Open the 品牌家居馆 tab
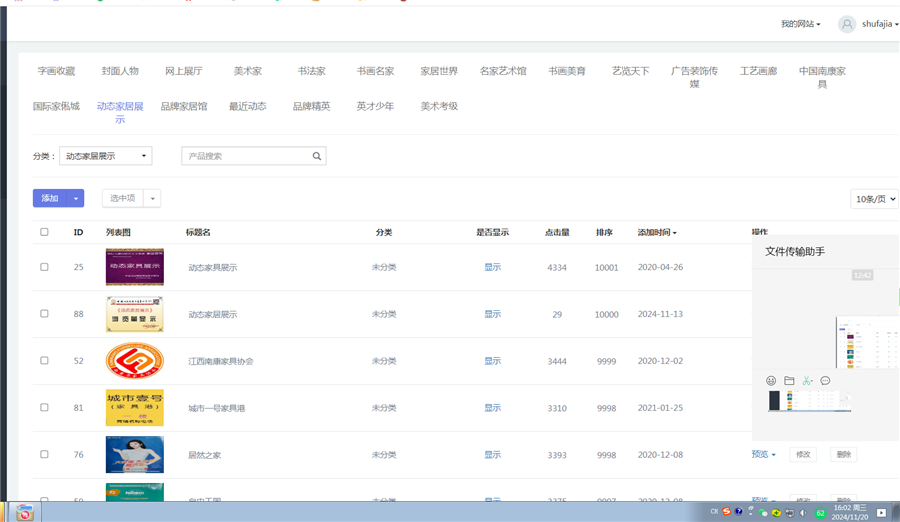The height and width of the screenshot is (522, 900). pos(184,106)
